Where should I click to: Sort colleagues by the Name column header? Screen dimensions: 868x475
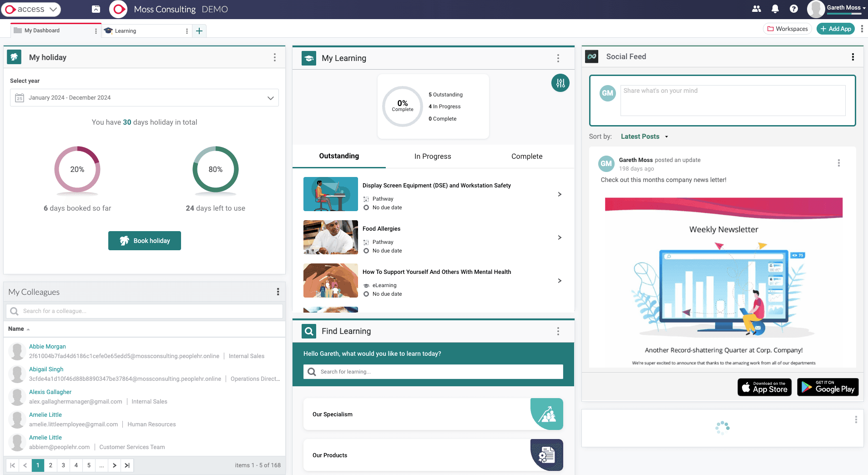[18, 328]
